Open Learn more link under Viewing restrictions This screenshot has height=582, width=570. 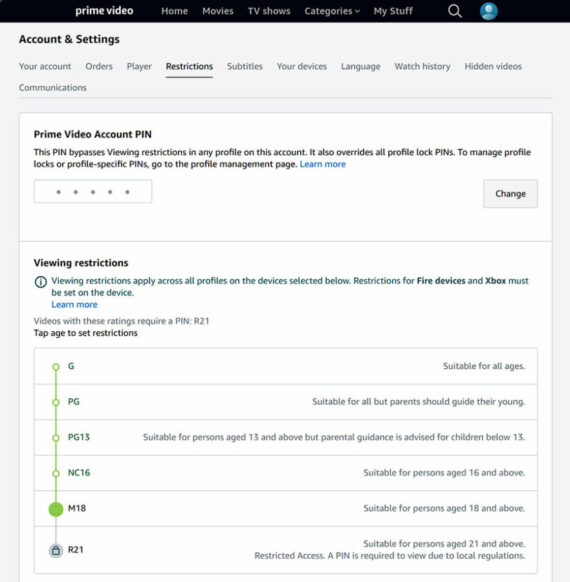(74, 305)
